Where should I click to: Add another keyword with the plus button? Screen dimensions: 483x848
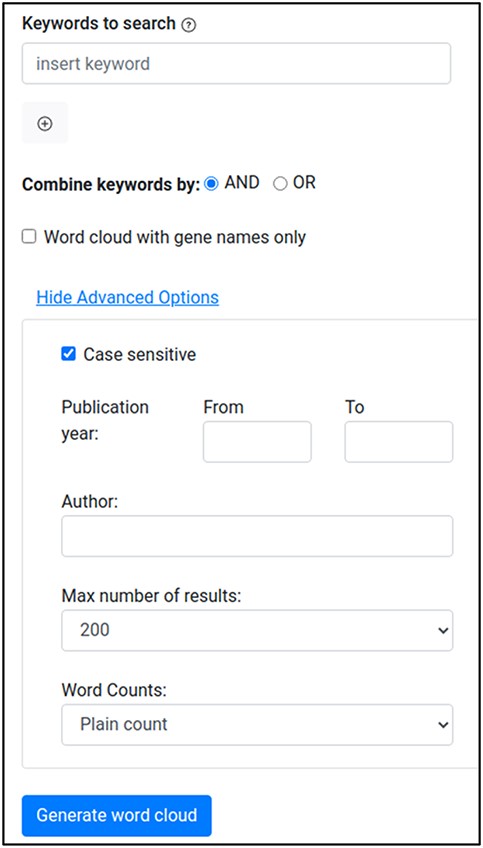tap(45, 123)
